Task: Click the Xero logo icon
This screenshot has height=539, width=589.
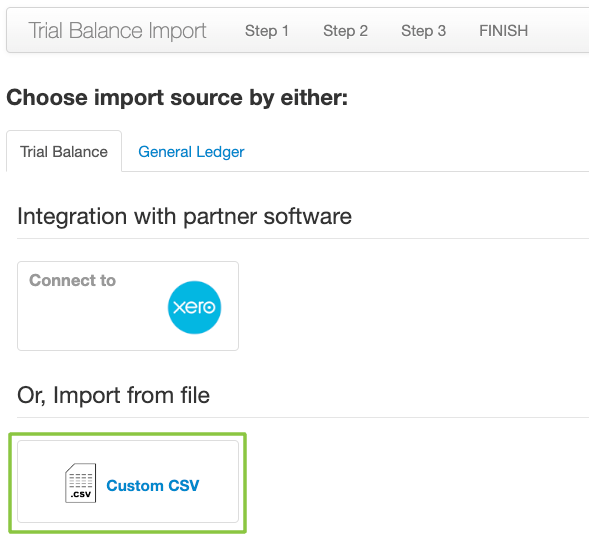Action: (194, 307)
